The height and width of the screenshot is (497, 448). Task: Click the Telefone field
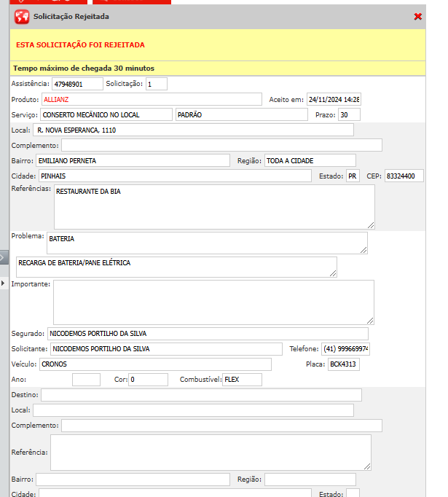click(x=346, y=349)
